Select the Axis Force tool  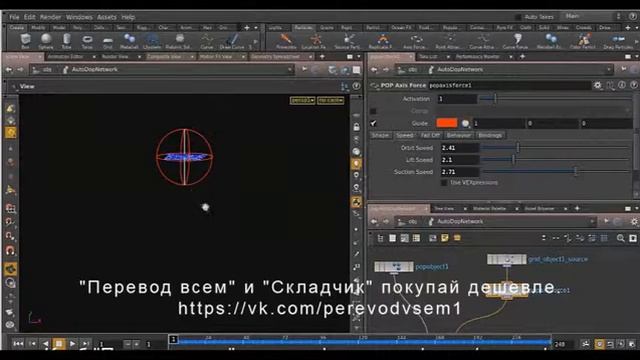pyautogui.click(x=415, y=41)
